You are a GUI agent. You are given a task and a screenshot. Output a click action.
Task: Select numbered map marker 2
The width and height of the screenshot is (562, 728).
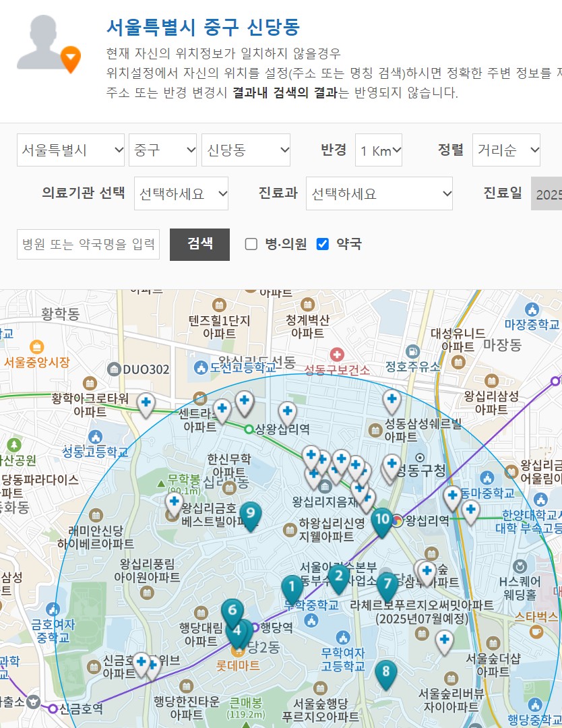coord(339,578)
